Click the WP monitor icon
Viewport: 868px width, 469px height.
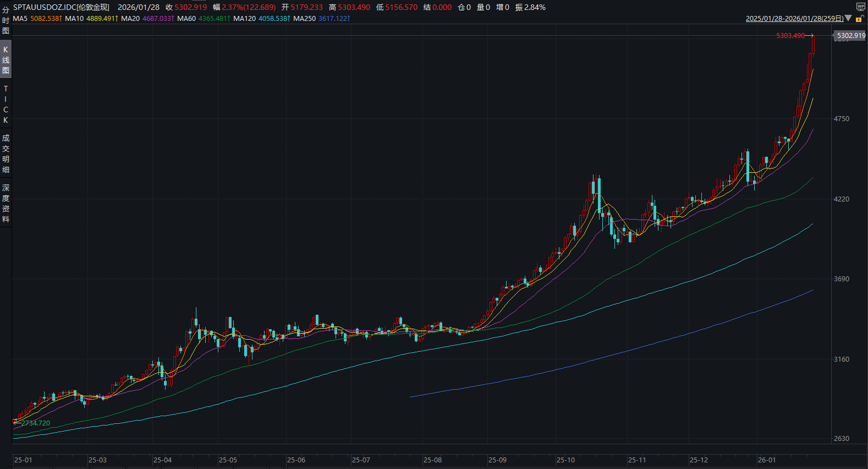(860, 7)
